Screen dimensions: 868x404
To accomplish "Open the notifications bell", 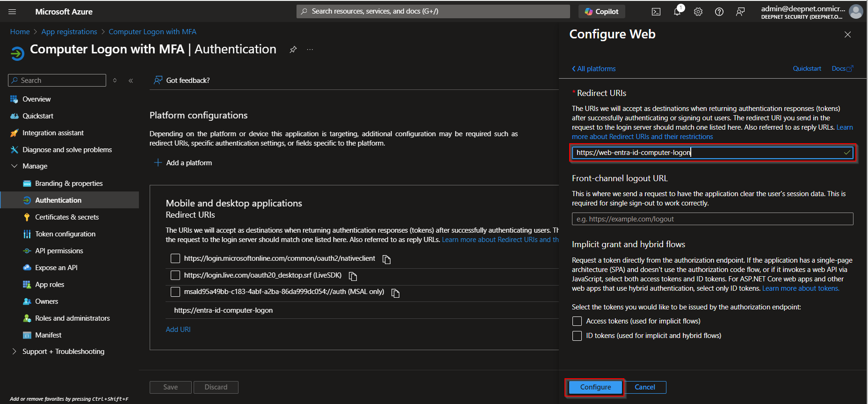I will tap(677, 12).
